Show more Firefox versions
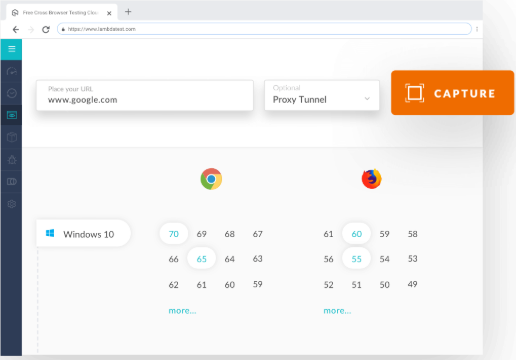 tap(337, 311)
